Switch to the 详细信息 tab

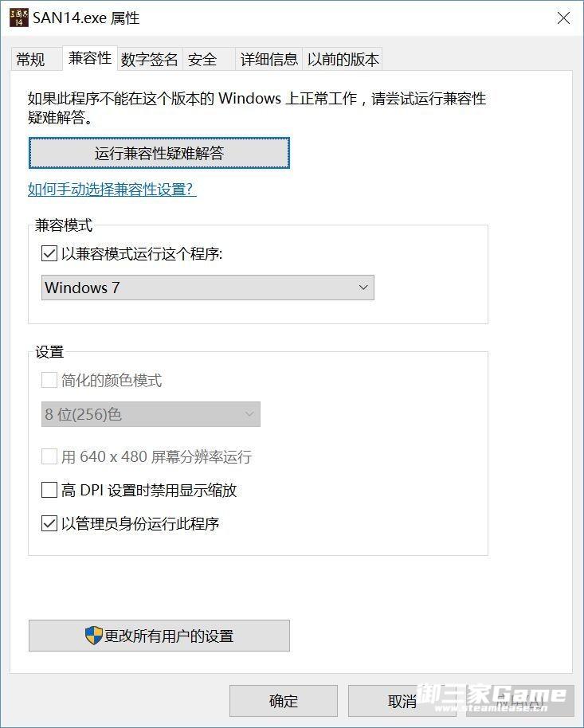pyautogui.click(x=269, y=59)
